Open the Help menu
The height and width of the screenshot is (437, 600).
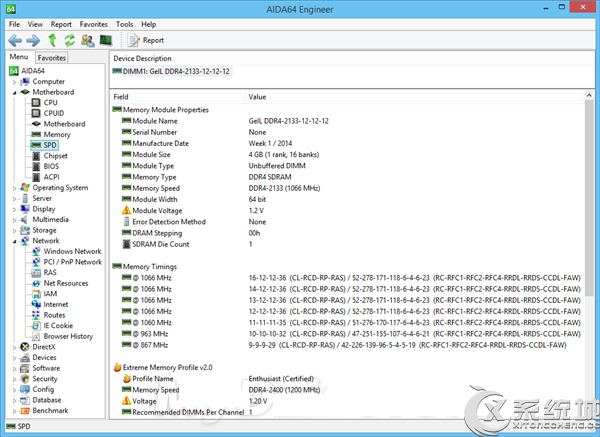tap(148, 24)
